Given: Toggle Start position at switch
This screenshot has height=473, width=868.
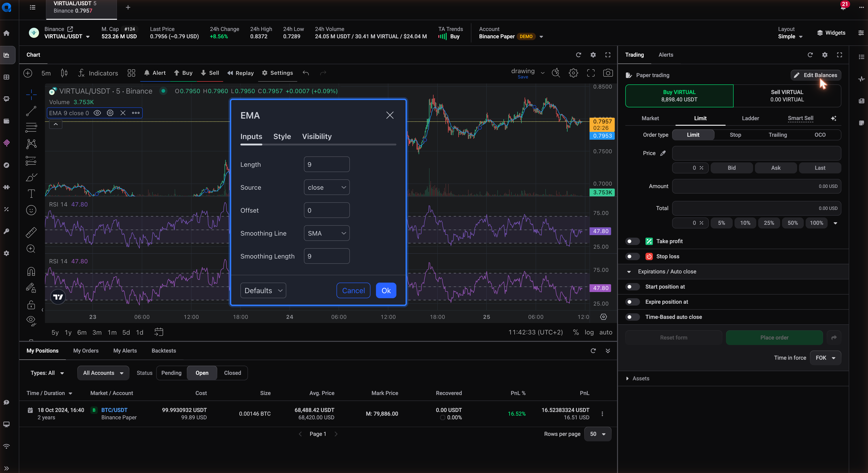Looking at the screenshot, I should tap(632, 287).
